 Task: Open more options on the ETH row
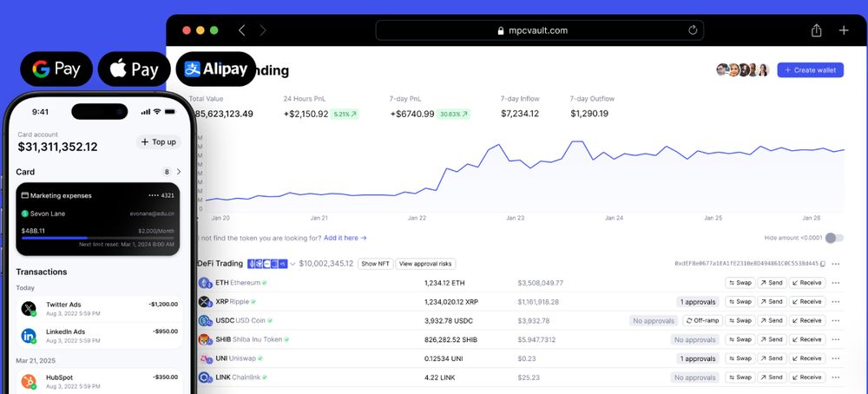[836, 283]
